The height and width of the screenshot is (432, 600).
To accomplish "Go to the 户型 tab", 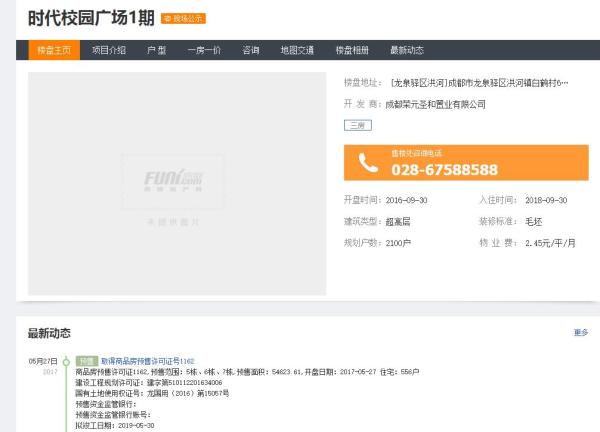I will click(x=156, y=50).
